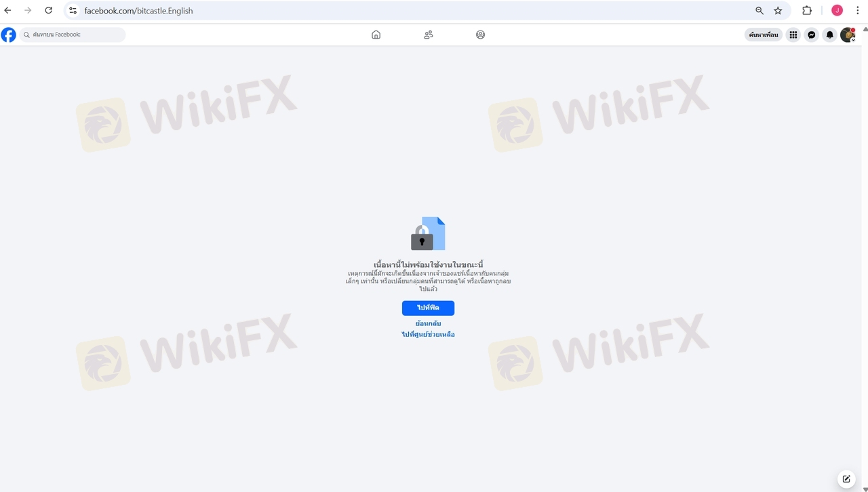Reload the page with browser refresh
This screenshot has width=868, height=492.
48,10
